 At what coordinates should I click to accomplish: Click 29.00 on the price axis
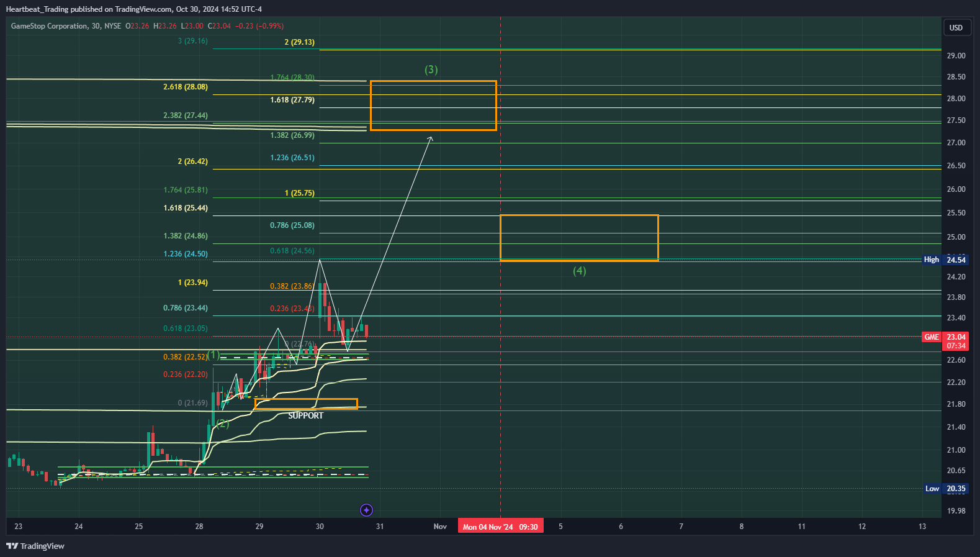(x=956, y=56)
